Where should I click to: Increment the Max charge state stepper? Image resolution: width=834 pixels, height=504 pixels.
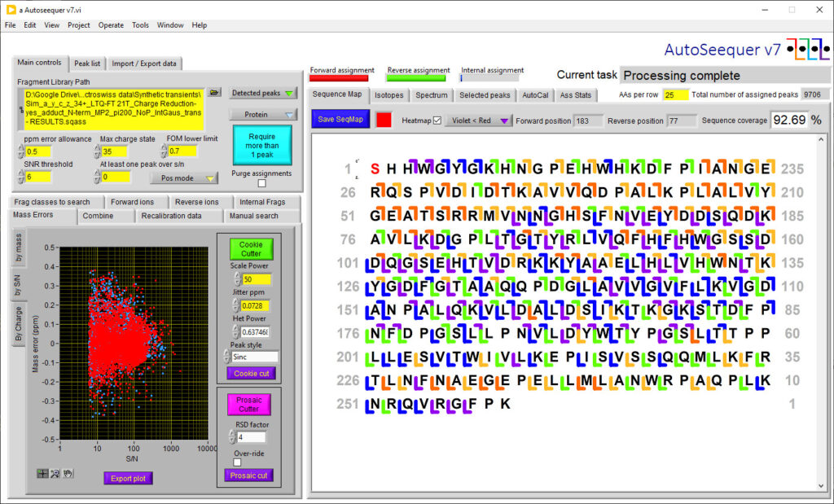pos(98,148)
